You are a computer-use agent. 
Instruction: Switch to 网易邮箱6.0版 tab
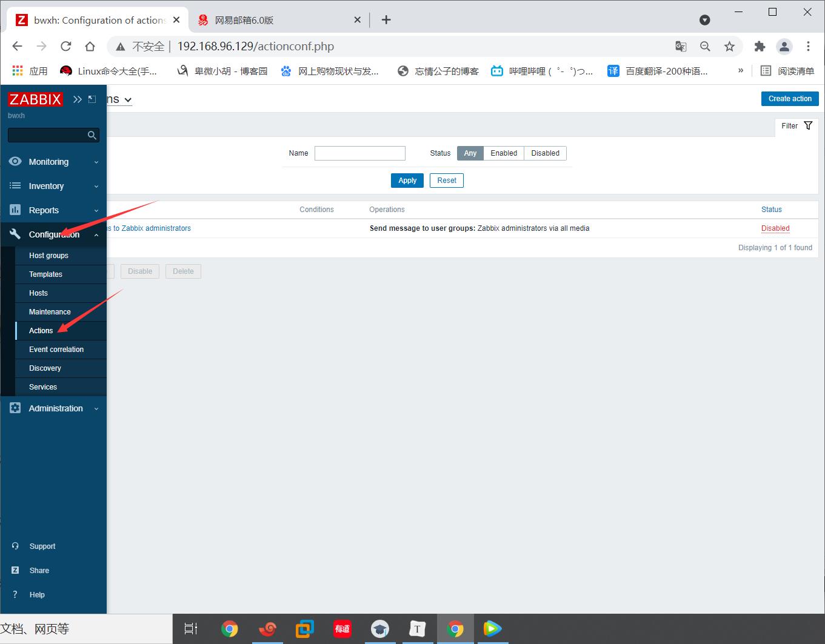click(x=279, y=20)
